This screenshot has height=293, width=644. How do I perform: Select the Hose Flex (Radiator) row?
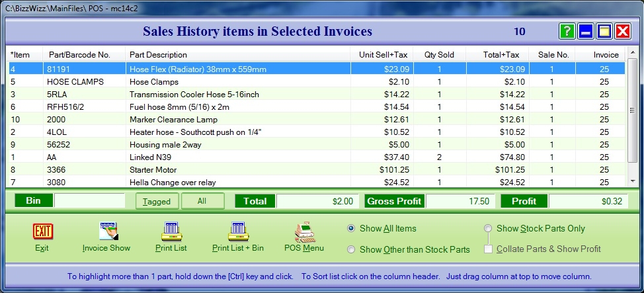317,69
